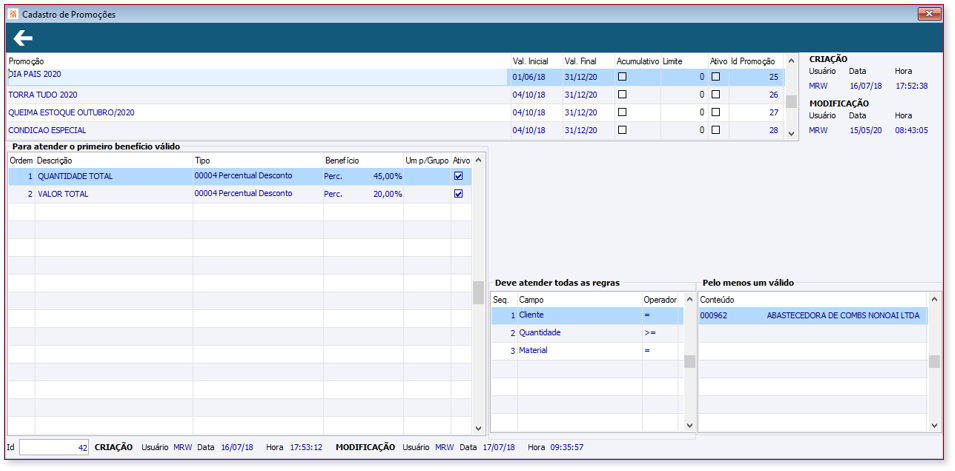Toggle Ativo checkbox for CONDICAO ESPECIAL
The width and height of the screenshot is (955, 471).
(716, 130)
